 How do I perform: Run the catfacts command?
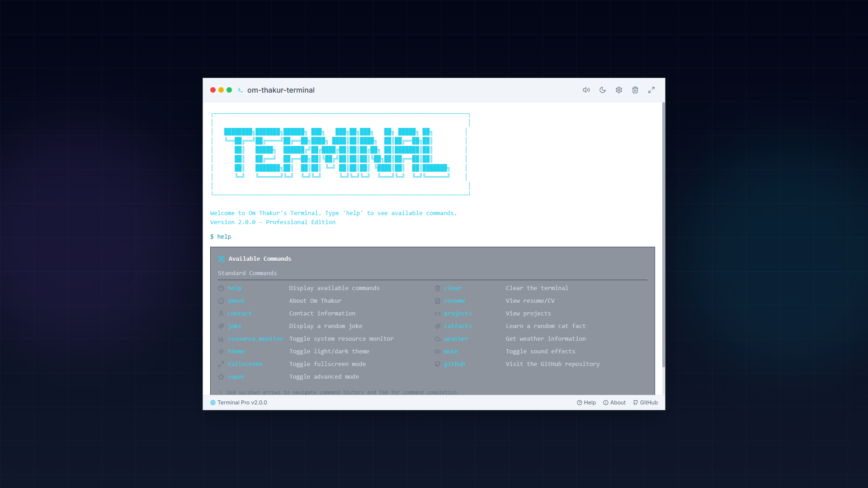(x=458, y=326)
